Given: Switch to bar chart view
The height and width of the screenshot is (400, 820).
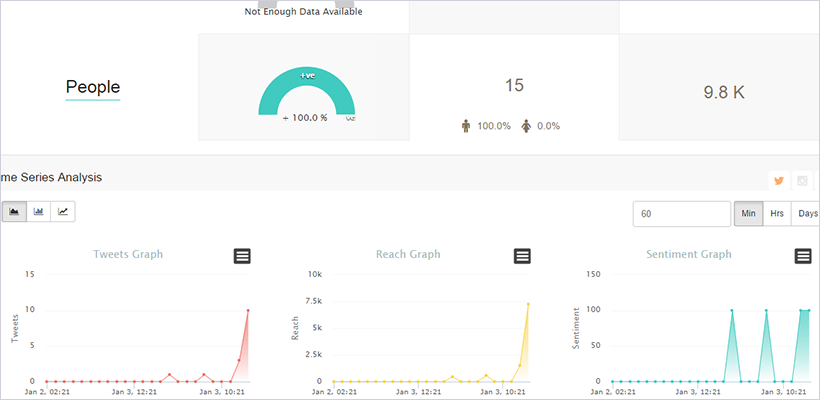Looking at the screenshot, I should [39, 211].
